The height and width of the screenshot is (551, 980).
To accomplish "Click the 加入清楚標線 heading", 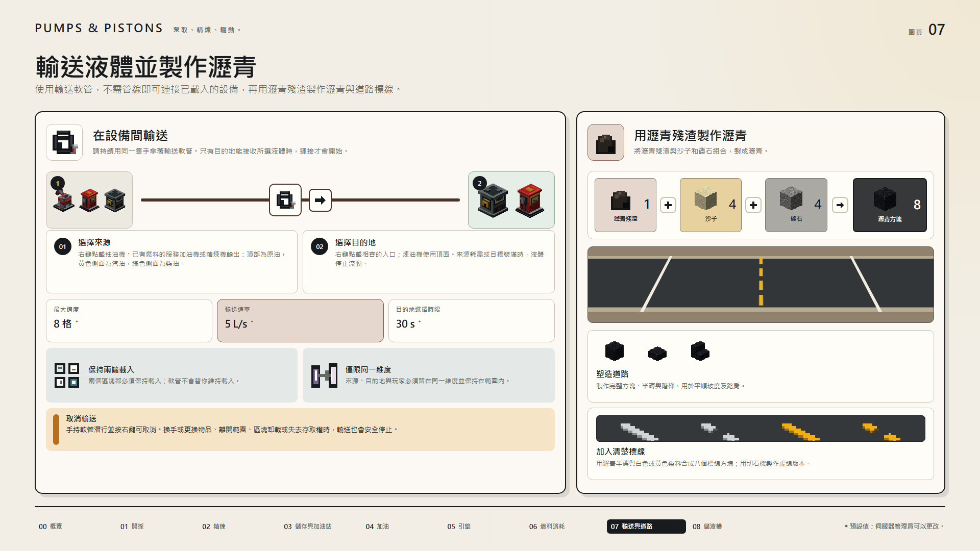I will pos(621,452).
